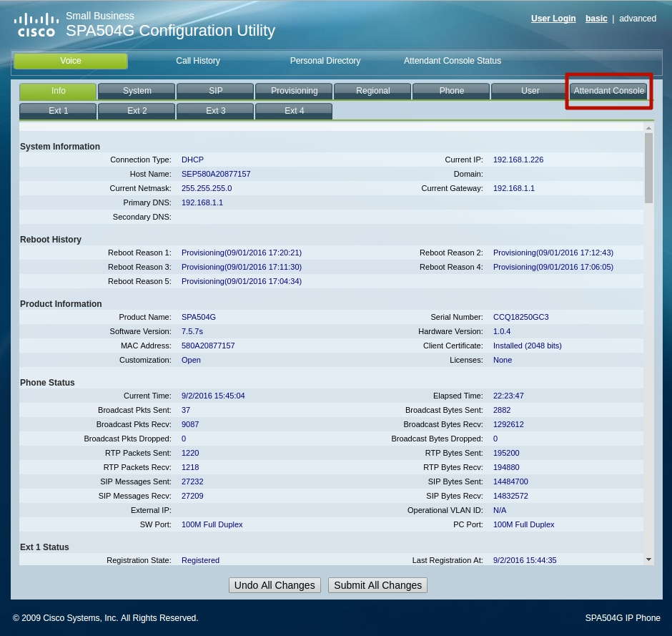Viewport: 672px width, 636px height.
Task: Select Current IP value 192.168.1.226
Action: (518, 160)
